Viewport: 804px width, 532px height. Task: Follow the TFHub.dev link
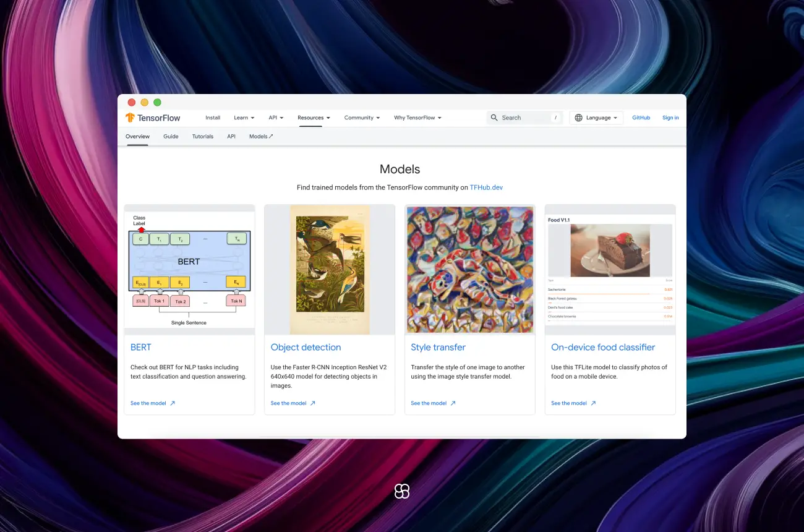click(x=486, y=187)
